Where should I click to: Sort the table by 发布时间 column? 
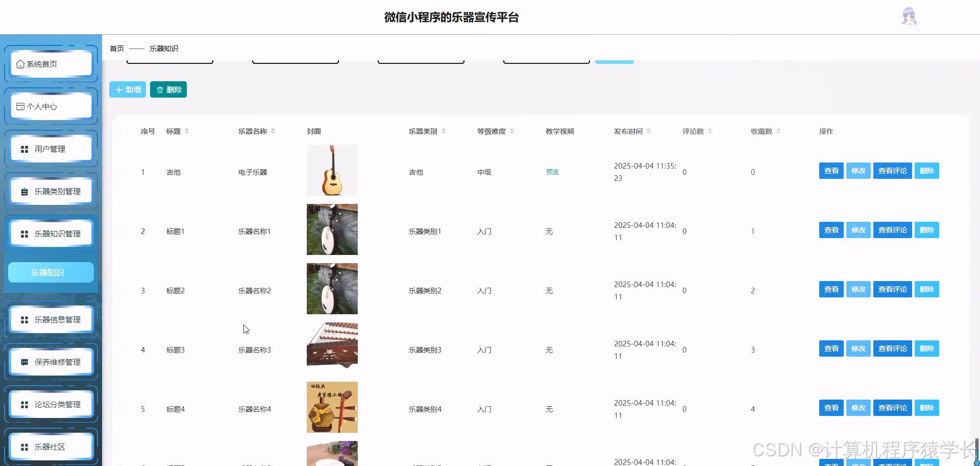[x=650, y=131]
